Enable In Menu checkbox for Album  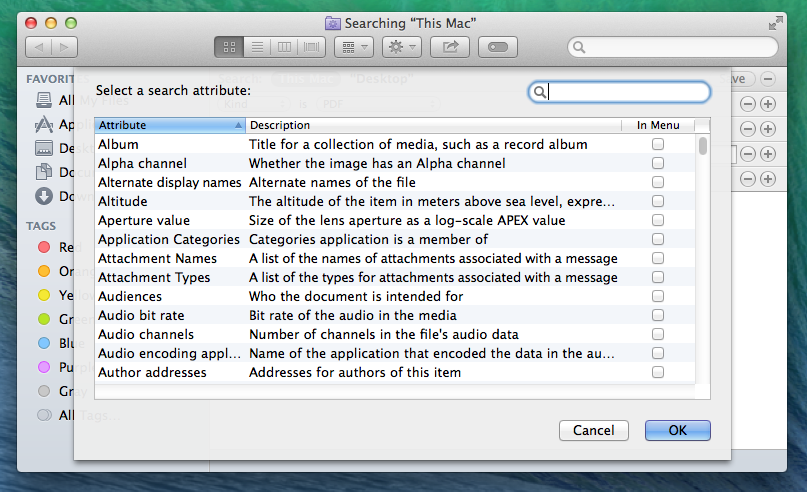click(x=658, y=144)
